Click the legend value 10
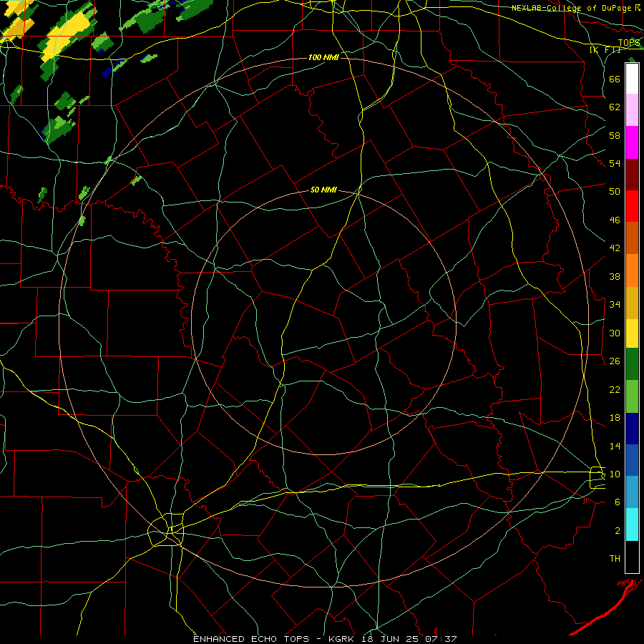This screenshot has width=644, height=644. 615,474
